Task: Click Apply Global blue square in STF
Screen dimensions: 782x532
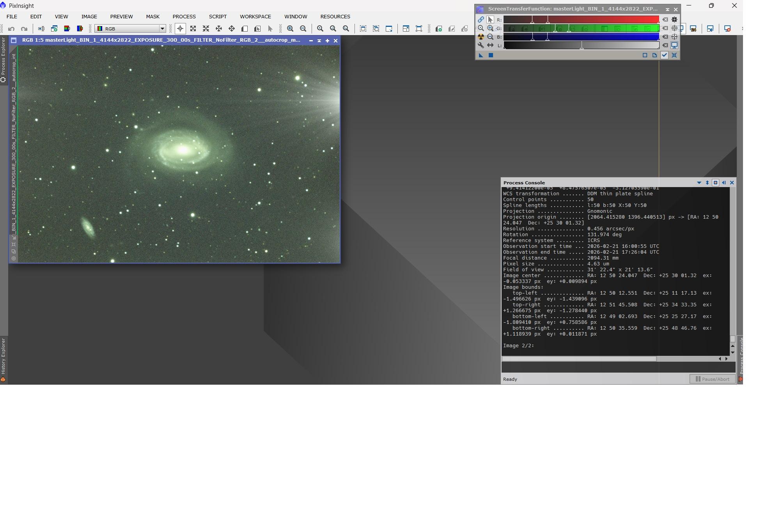Action: click(491, 55)
